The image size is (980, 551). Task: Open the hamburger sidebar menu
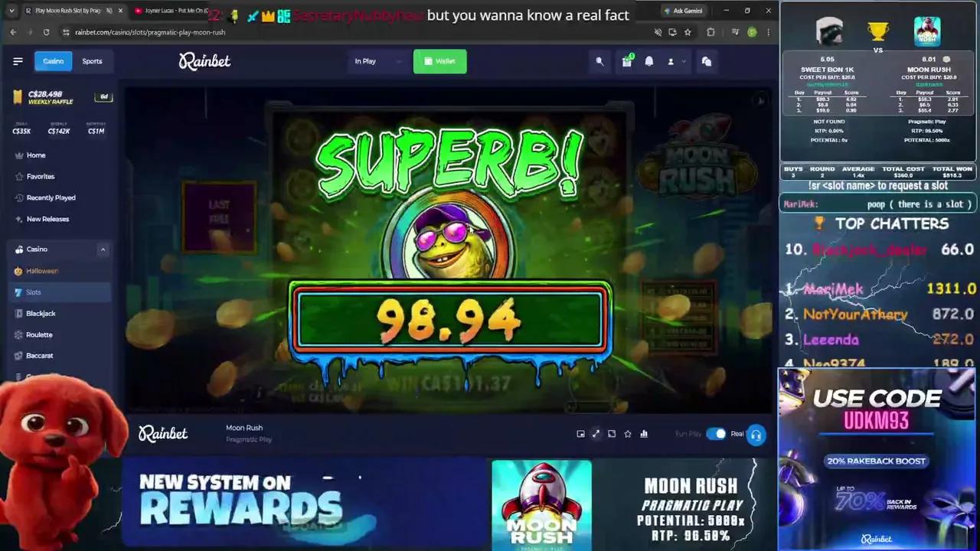point(18,61)
